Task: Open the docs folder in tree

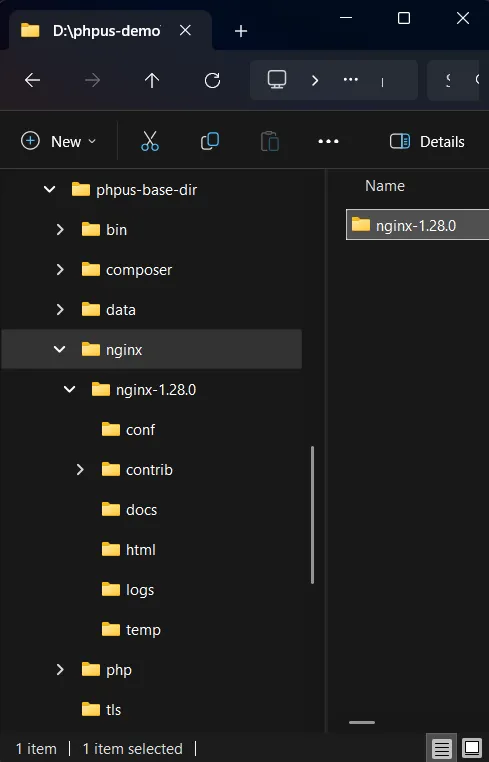Action: (141, 510)
